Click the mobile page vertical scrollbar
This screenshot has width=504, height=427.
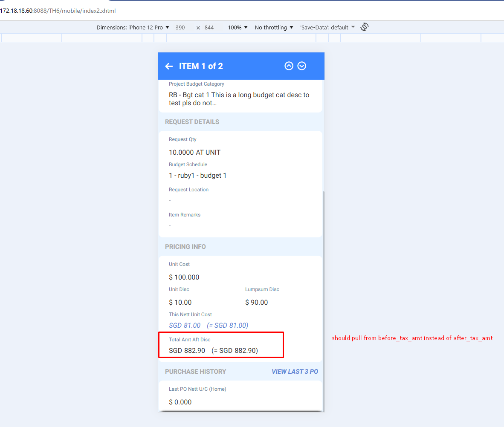click(323, 300)
